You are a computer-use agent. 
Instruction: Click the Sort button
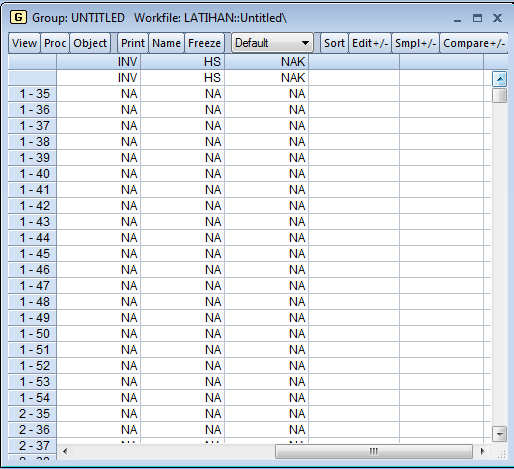coord(334,43)
